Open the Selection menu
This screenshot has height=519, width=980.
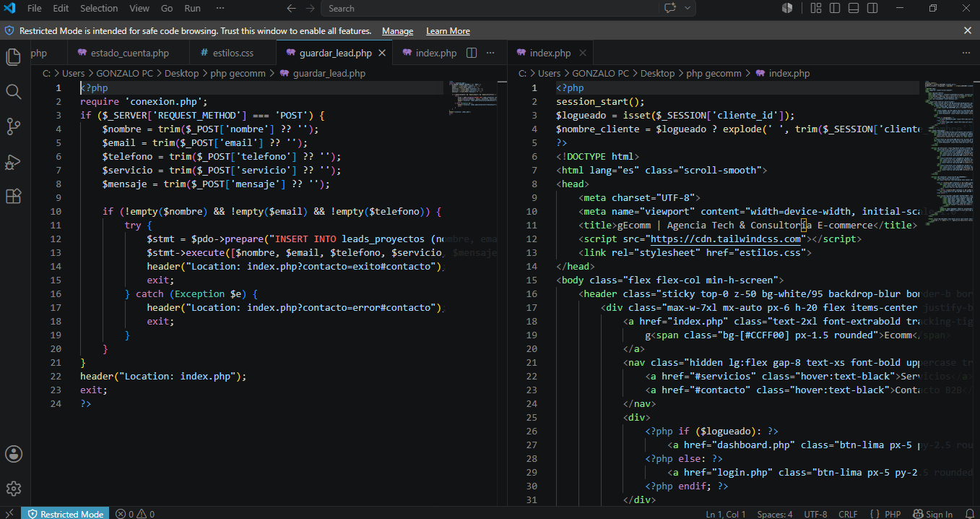coord(99,8)
